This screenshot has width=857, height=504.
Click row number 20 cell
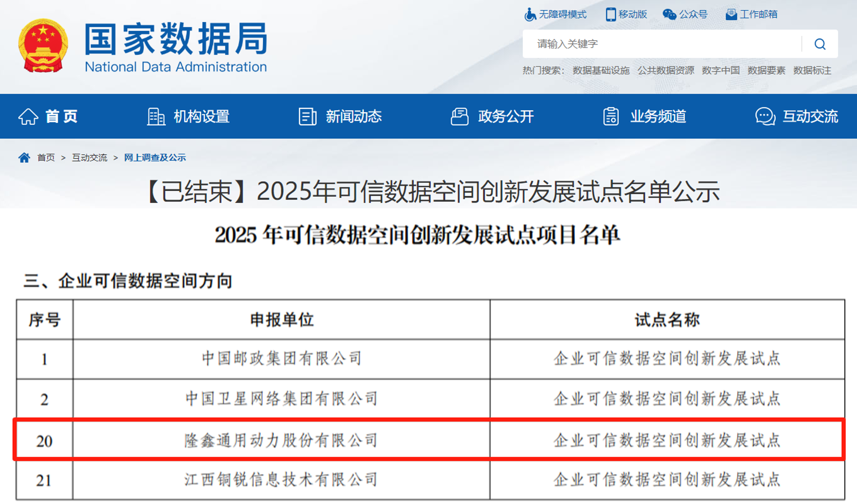(45, 440)
